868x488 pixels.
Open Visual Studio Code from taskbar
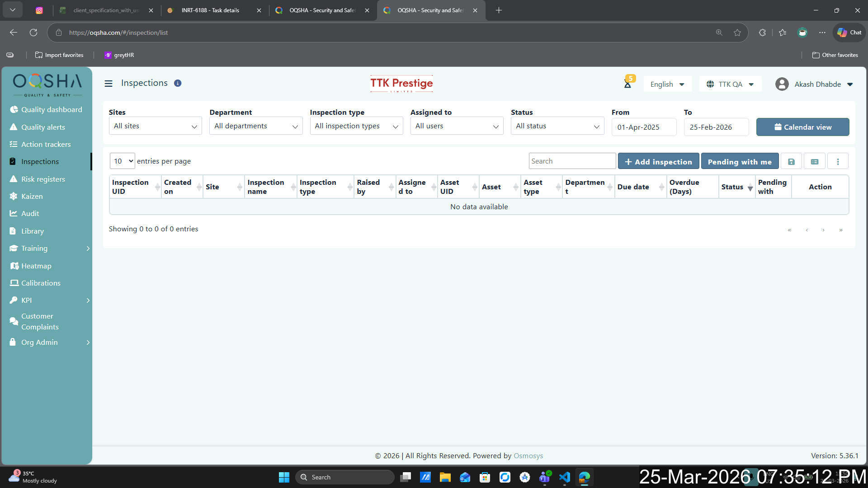pyautogui.click(x=565, y=477)
